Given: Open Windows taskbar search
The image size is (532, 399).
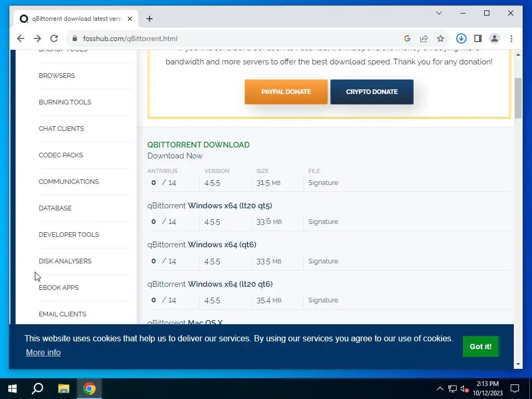Looking at the screenshot, I should tap(37, 389).
